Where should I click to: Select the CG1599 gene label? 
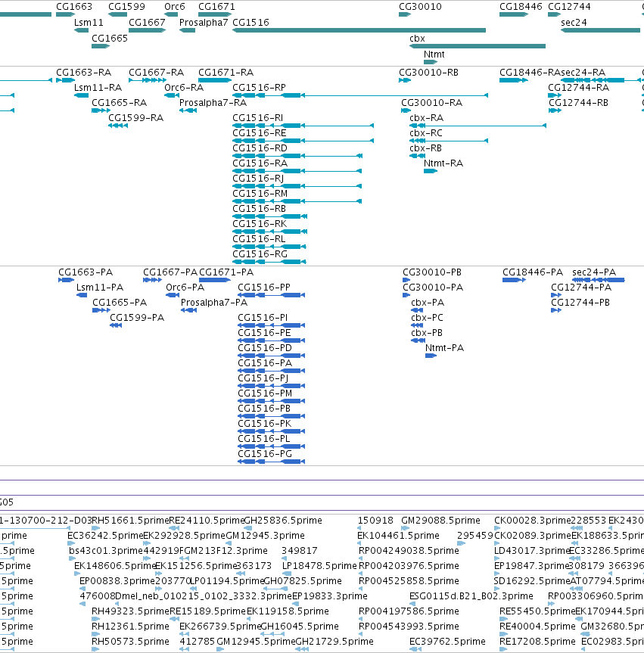coord(126,7)
